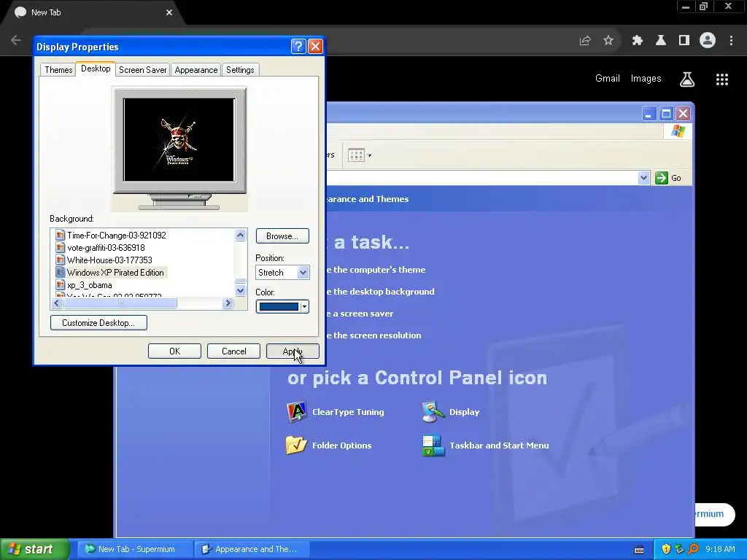Image resolution: width=747 pixels, height=560 pixels.
Task: Click the Search Labs flask icon on page
Action: (687, 79)
